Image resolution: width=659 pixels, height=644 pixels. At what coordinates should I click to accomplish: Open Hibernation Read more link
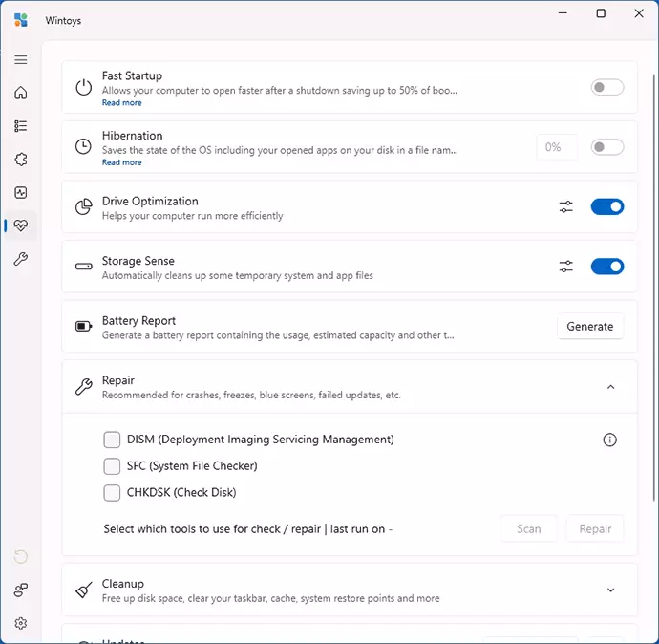click(122, 162)
